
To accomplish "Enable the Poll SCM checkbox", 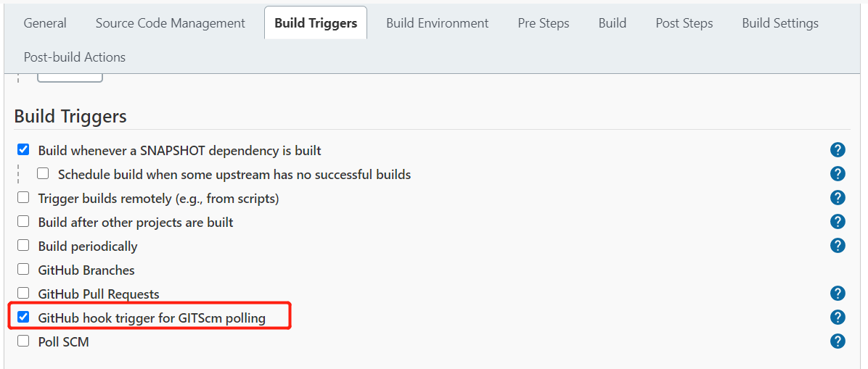I will [x=23, y=341].
